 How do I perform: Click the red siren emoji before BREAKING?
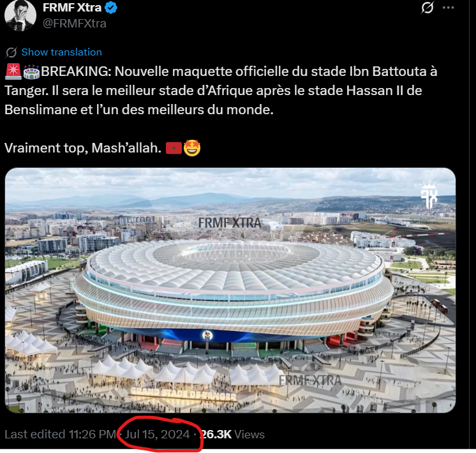tap(12, 72)
